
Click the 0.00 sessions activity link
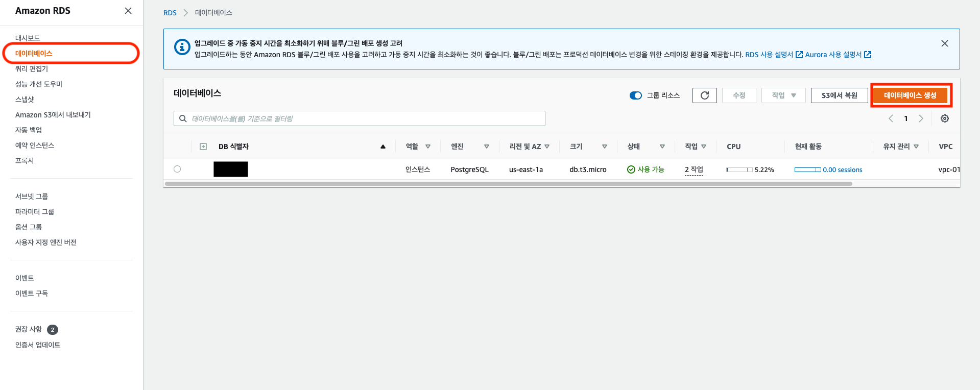point(843,169)
